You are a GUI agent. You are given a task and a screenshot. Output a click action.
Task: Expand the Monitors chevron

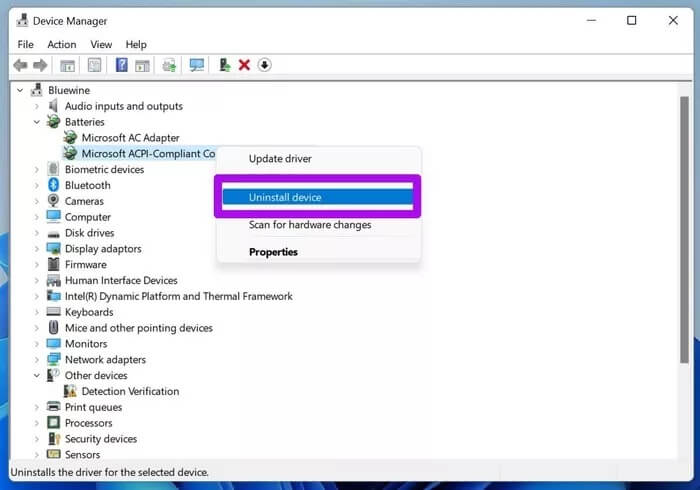[x=37, y=344]
